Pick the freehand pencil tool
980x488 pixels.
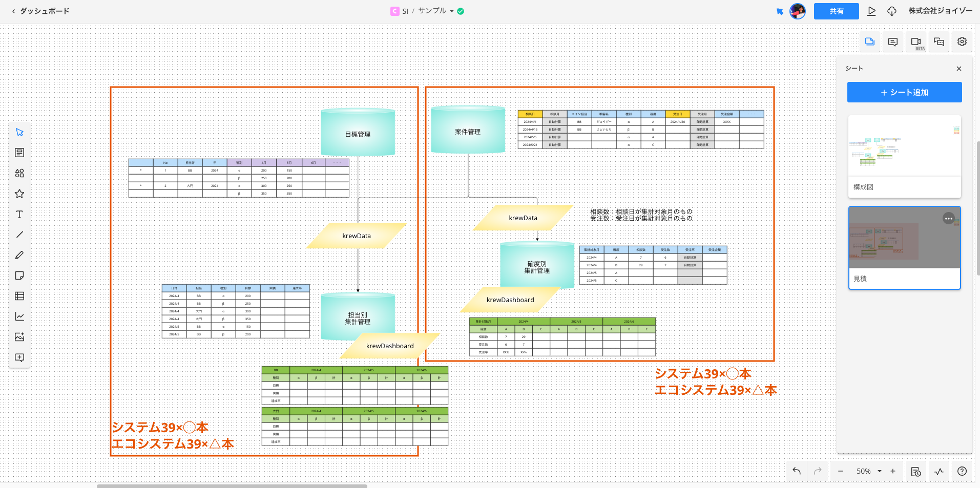pyautogui.click(x=19, y=255)
